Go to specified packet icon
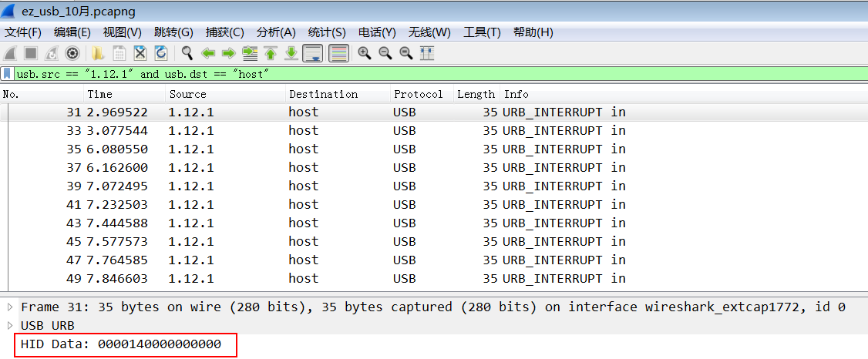The width and height of the screenshot is (868, 359). point(251,54)
